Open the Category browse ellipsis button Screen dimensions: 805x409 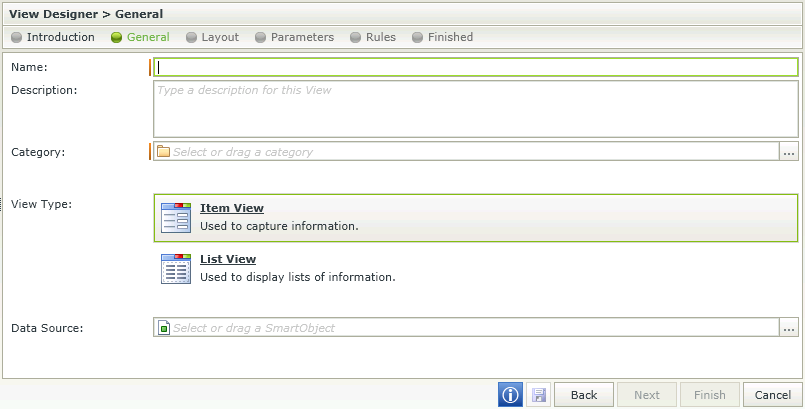pyautogui.click(x=789, y=151)
